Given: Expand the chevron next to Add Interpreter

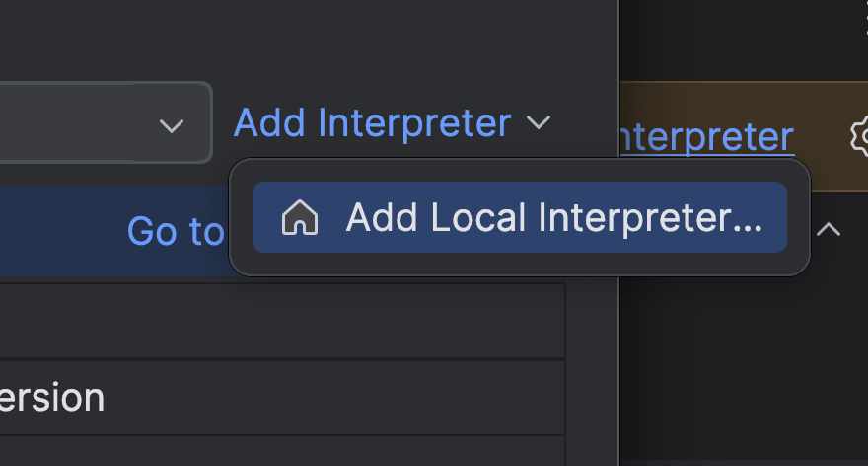Looking at the screenshot, I should [539, 123].
